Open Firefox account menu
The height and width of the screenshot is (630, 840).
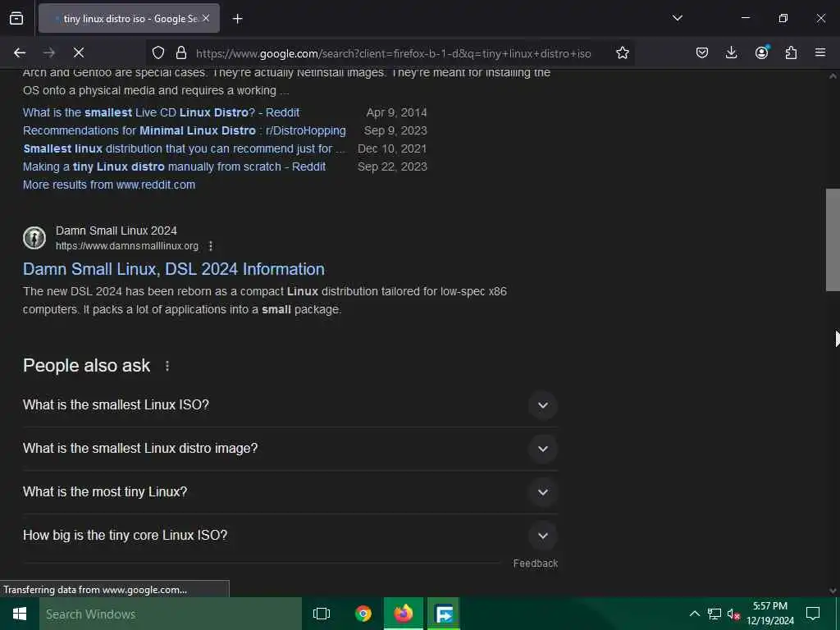coord(761,52)
